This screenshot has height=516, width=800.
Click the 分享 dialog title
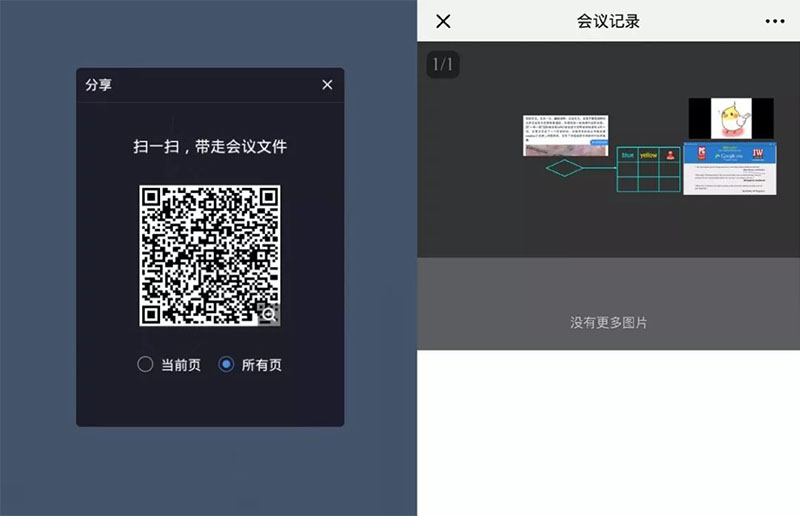tap(98, 85)
